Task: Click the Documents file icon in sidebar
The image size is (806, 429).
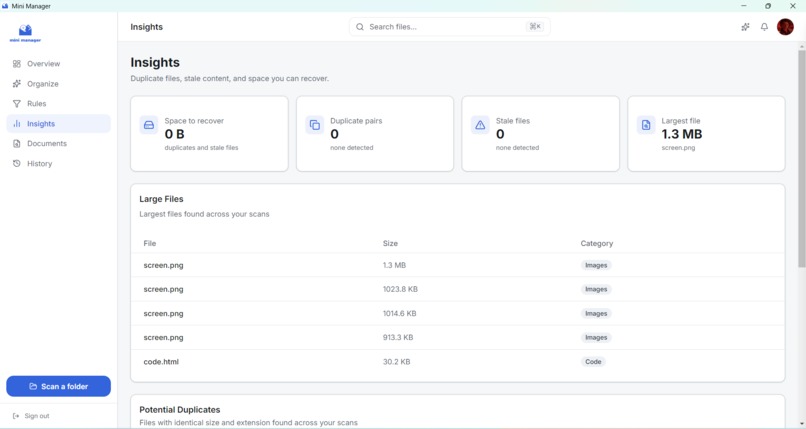Action: pos(17,144)
